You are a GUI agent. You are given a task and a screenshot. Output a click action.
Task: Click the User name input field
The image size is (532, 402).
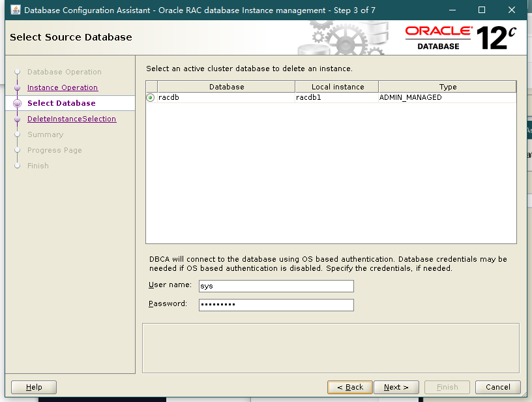[x=276, y=286]
